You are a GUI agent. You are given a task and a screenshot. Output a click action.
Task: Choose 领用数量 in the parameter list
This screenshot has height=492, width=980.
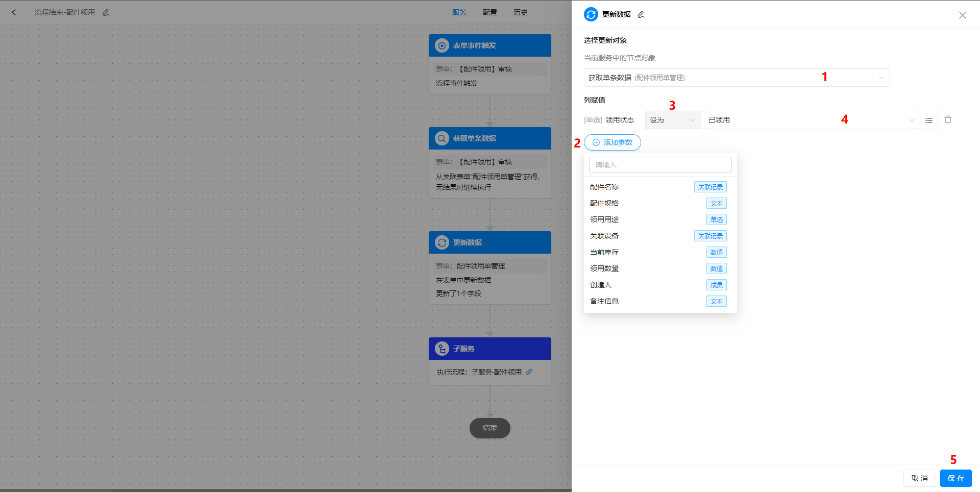pos(604,268)
